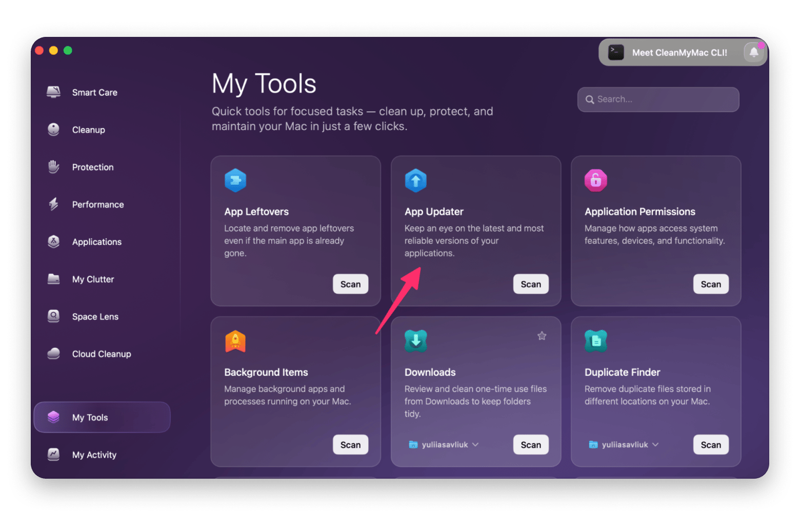
Task: Start the Downloads scan
Action: click(x=531, y=445)
